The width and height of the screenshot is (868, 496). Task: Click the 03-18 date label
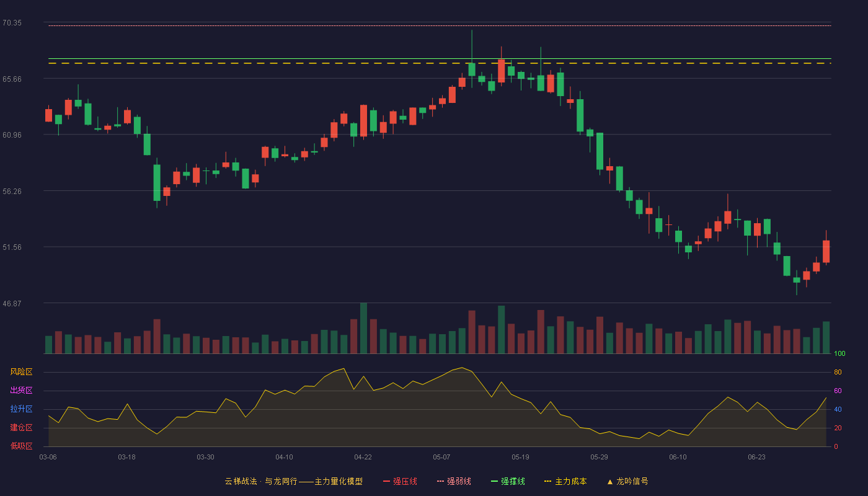[x=126, y=457]
